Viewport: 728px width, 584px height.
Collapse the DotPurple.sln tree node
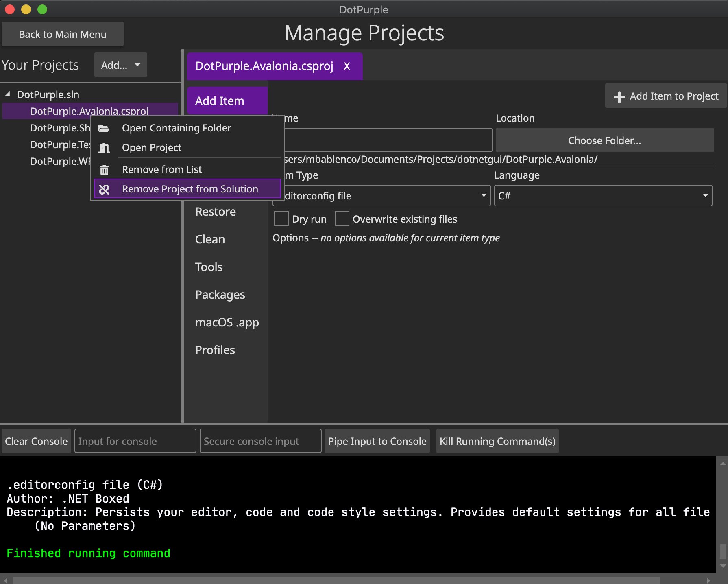click(x=7, y=94)
